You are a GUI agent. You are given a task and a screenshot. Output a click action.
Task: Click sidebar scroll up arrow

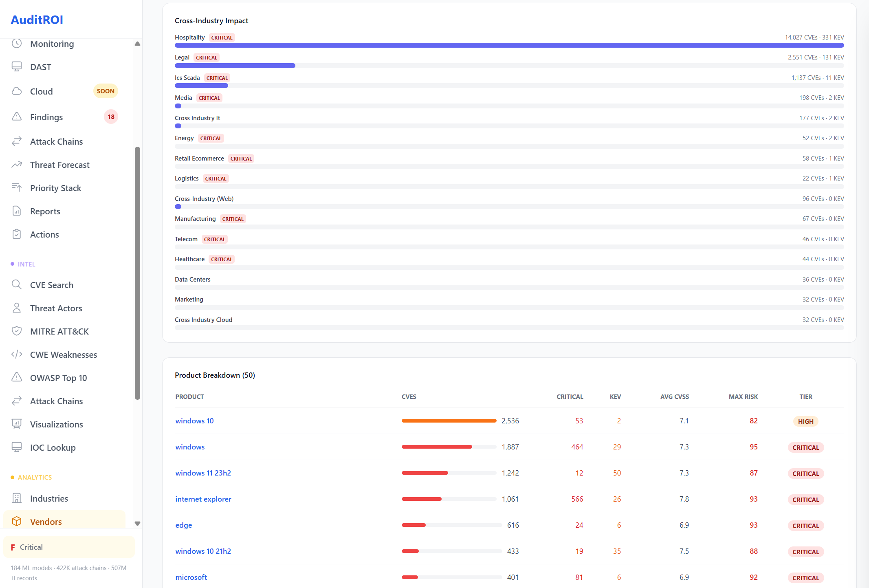click(x=137, y=44)
